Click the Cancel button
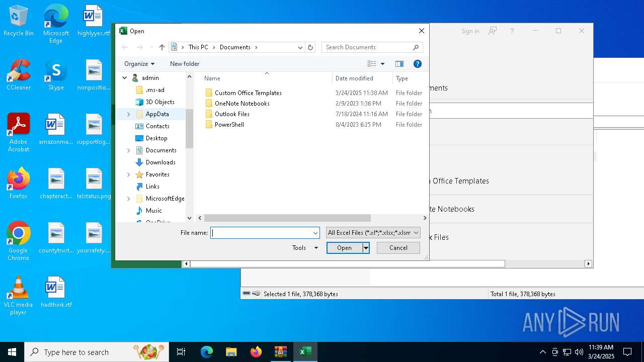644x362 pixels. click(398, 247)
